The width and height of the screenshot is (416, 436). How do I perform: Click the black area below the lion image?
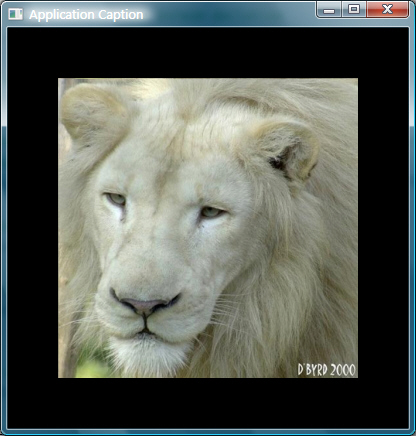tap(208, 403)
